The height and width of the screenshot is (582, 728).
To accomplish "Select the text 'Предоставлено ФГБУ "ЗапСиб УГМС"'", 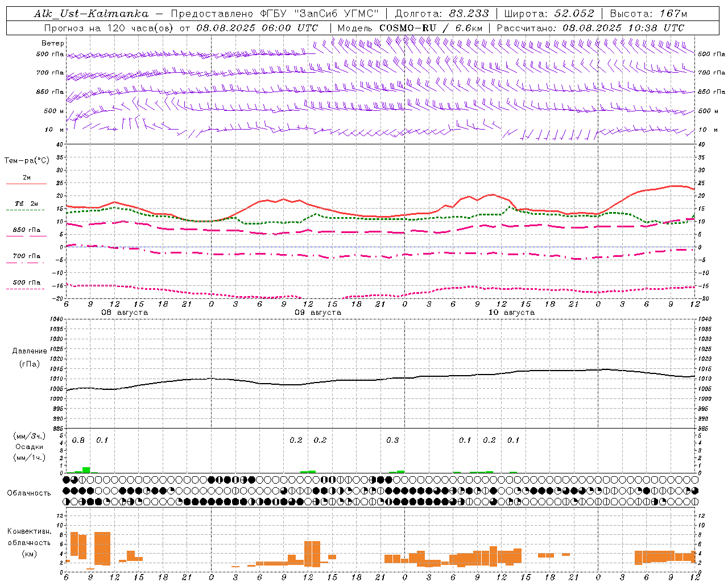I will [275, 14].
